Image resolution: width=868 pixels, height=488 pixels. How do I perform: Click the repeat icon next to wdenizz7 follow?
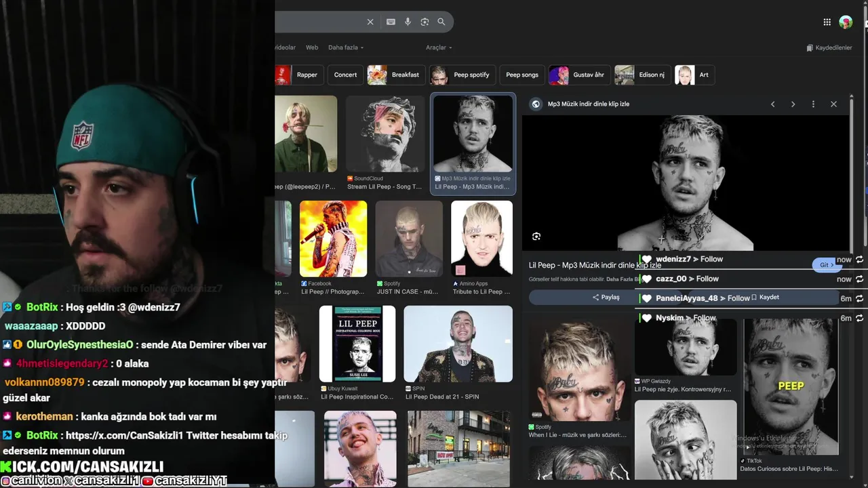[860, 260]
